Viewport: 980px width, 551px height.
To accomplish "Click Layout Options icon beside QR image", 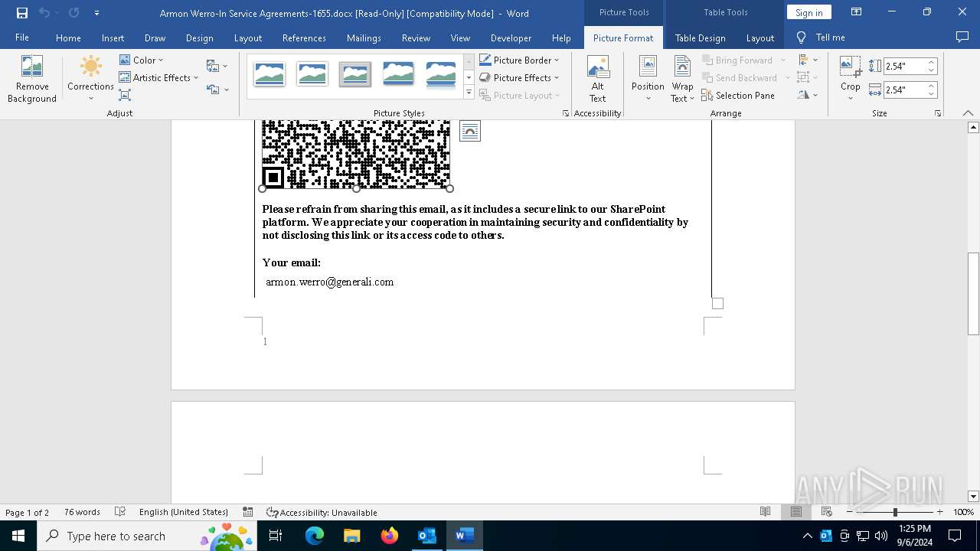I will pyautogui.click(x=470, y=131).
